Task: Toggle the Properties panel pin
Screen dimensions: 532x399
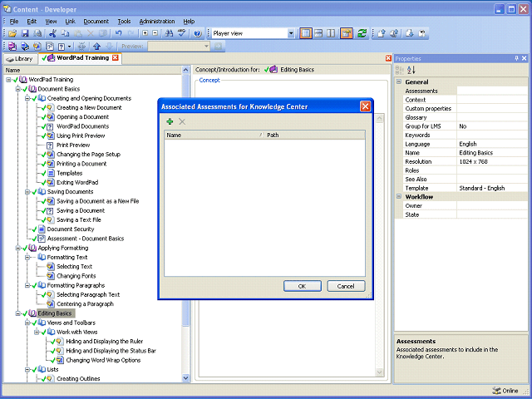Action: (516, 58)
